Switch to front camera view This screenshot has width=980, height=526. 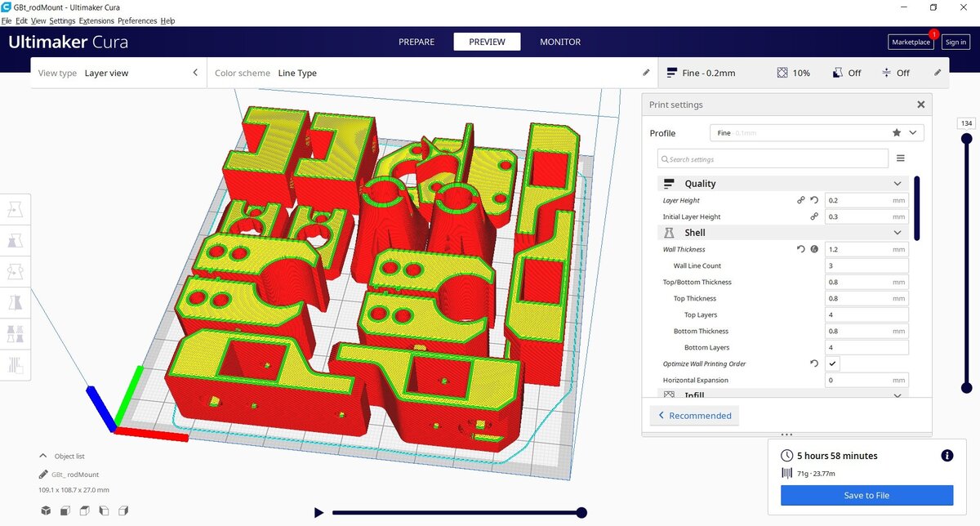65,511
